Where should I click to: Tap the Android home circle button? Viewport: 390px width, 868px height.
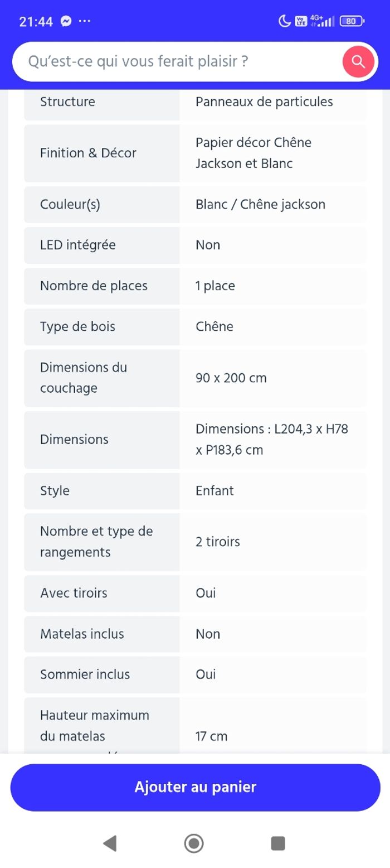point(194,844)
